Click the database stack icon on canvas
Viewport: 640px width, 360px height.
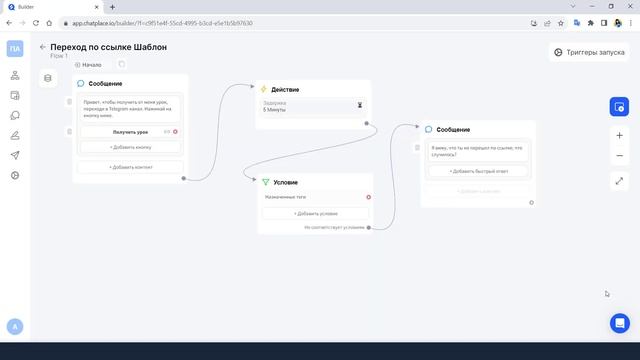point(48,78)
